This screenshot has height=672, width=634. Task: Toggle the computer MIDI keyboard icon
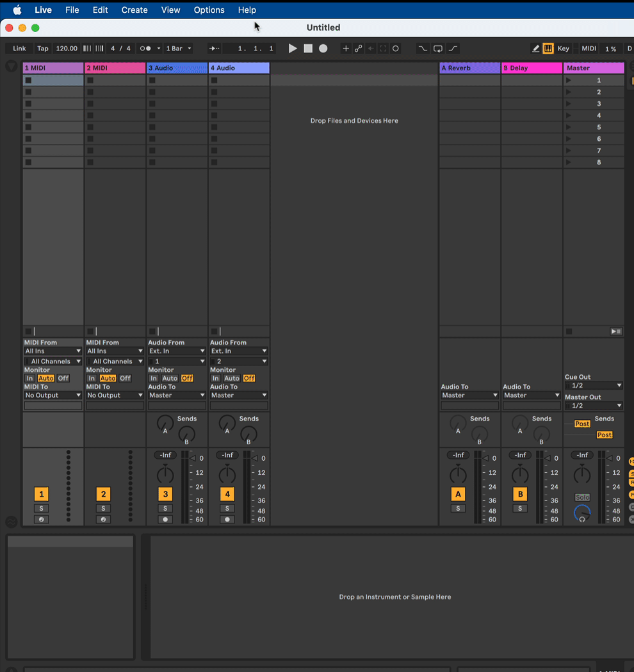click(x=548, y=49)
